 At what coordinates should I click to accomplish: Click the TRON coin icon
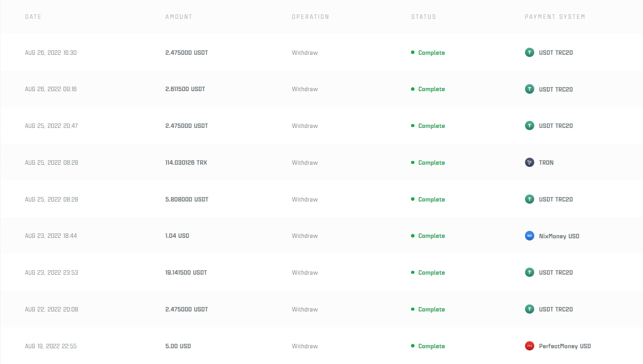click(x=529, y=163)
